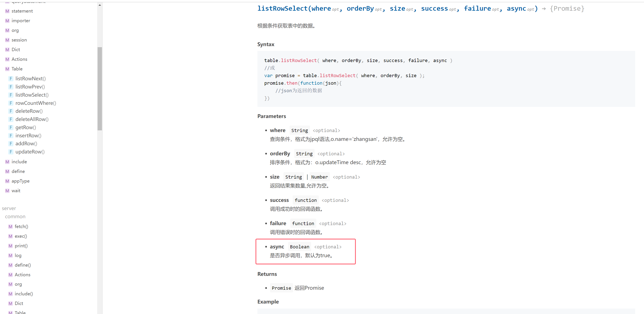Screen dimensions: 644x314
Task: Open the listRowSelect heading link
Action: (x=282, y=9)
